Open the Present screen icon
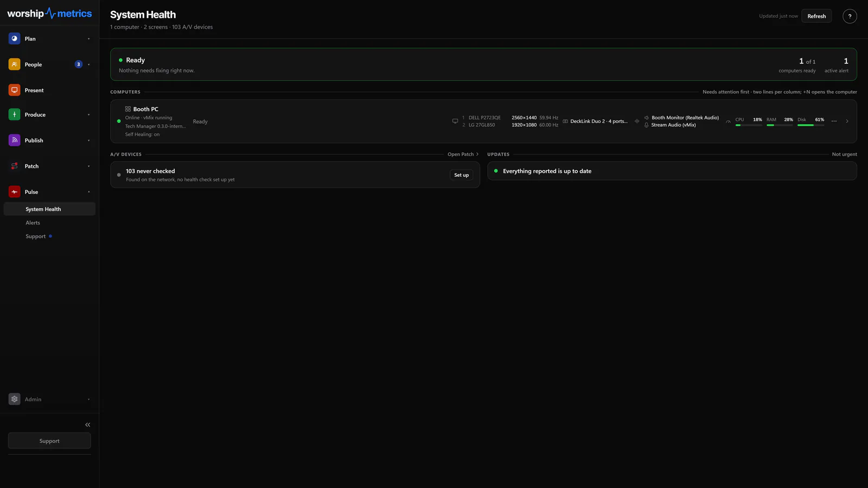Viewport: 868px width, 488px height. (15, 90)
